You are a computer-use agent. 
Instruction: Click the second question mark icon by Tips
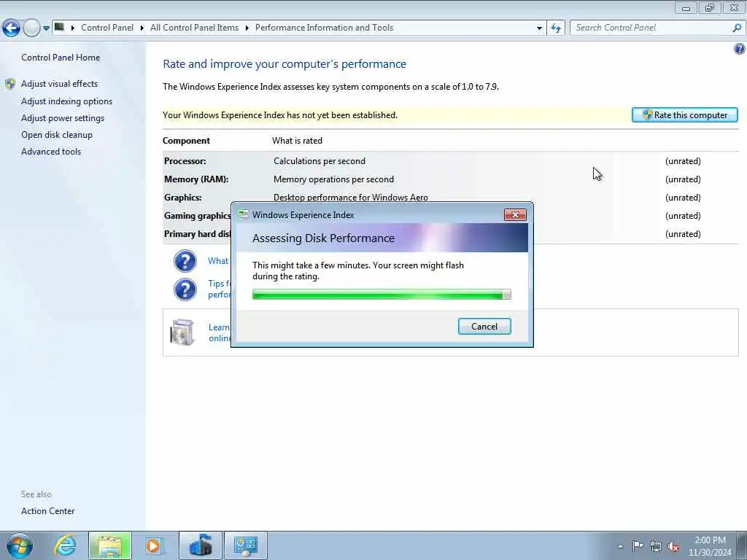click(185, 289)
